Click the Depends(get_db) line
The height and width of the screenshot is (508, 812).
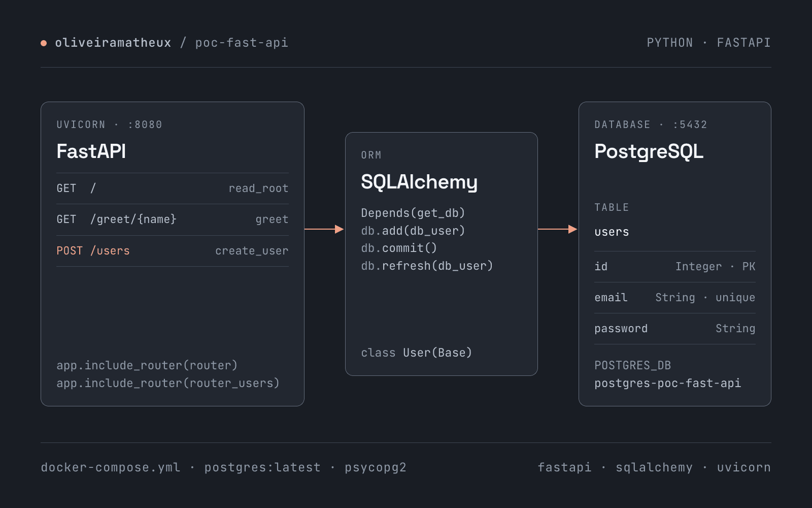[413, 213]
